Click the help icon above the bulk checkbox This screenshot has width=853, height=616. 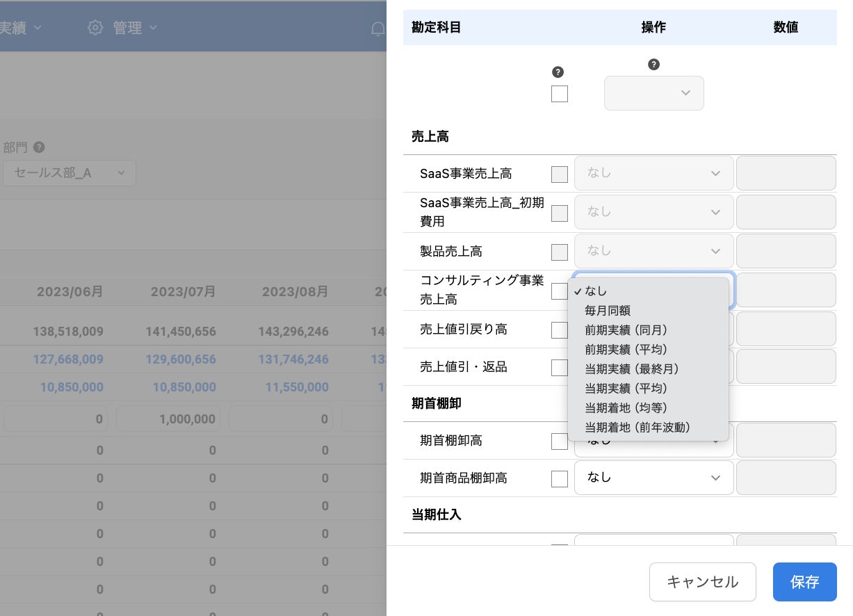[x=558, y=72]
